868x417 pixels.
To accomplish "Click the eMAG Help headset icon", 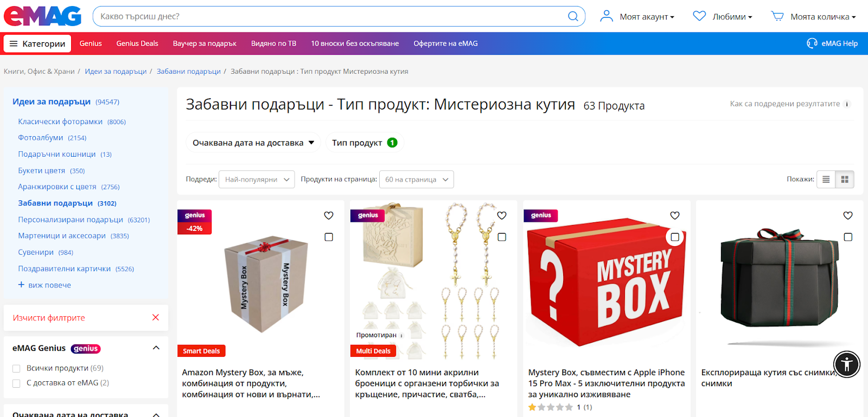I will 812,43.
